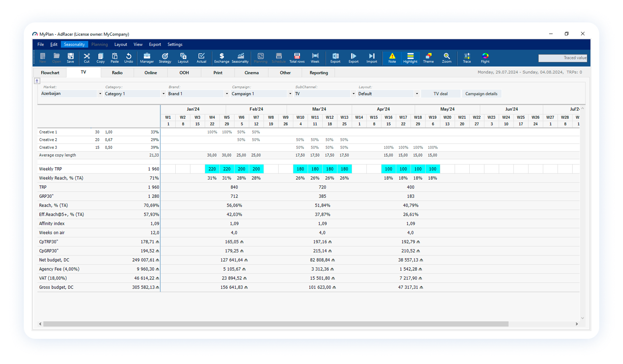Click the Traced value field
623x364 pixels.
coord(562,58)
